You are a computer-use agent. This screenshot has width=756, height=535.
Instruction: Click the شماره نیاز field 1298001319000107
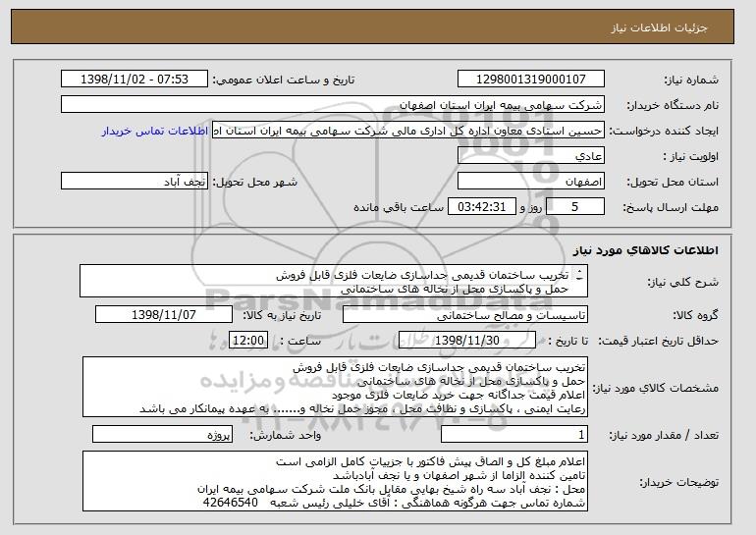click(x=531, y=80)
